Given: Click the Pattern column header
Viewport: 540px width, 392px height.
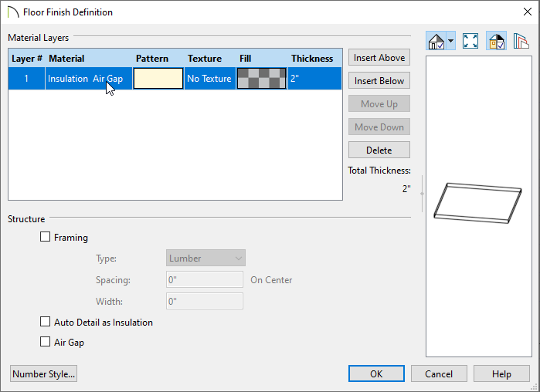Looking at the screenshot, I should 152,59.
